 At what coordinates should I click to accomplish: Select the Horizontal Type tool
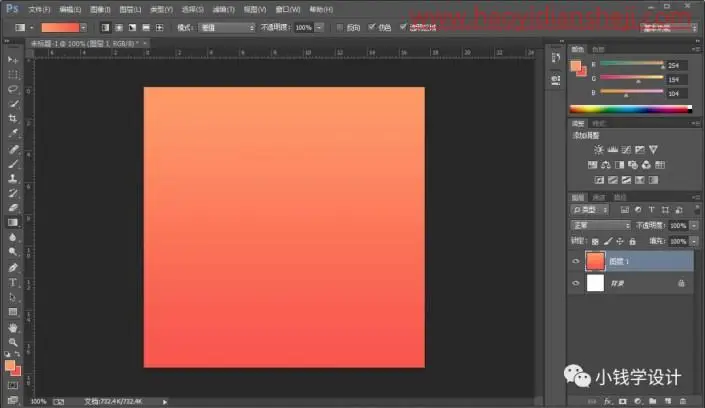[x=13, y=283]
